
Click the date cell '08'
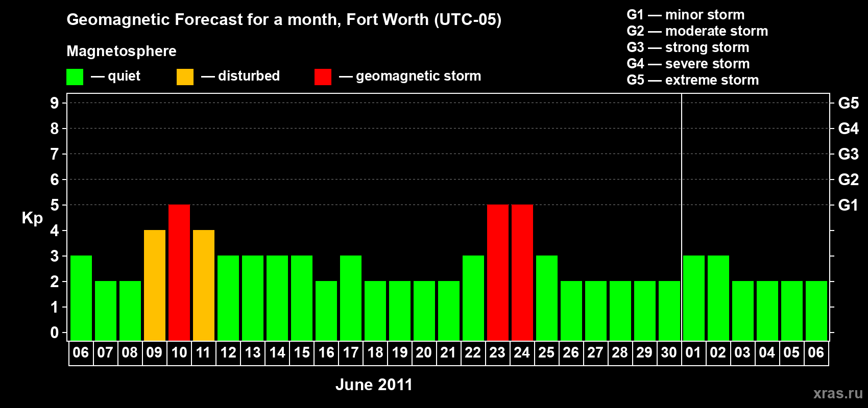[130, 353]
